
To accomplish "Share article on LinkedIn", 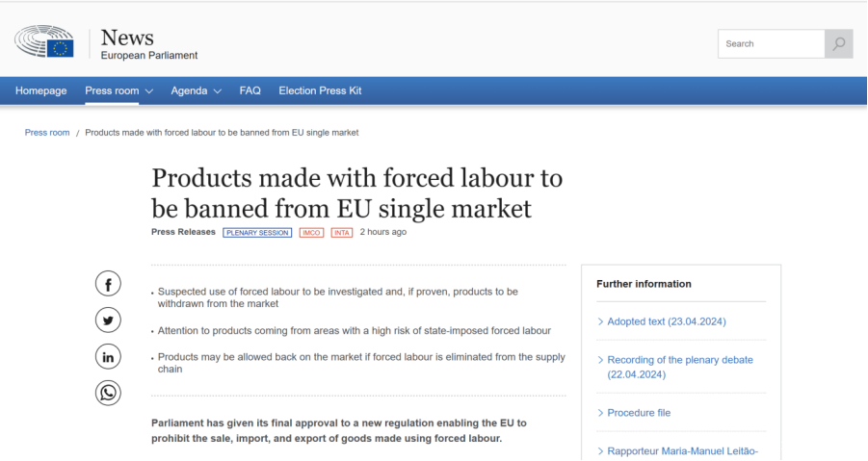I will click(108, 357).
